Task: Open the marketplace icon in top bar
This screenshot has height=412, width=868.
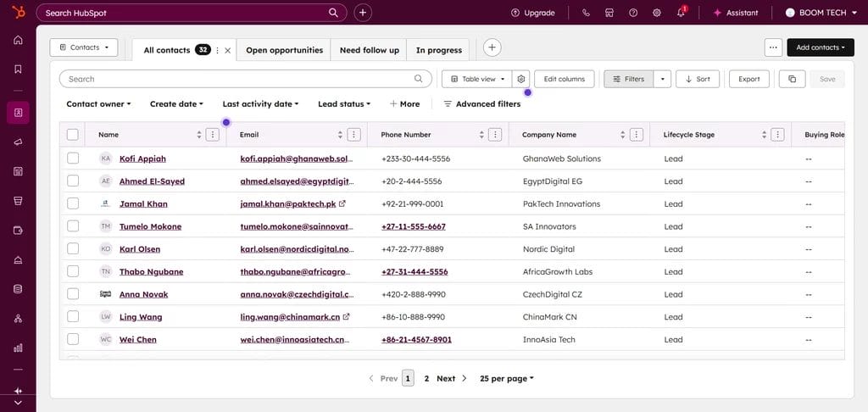Action: pyautogui.click(x=609, y=13)
